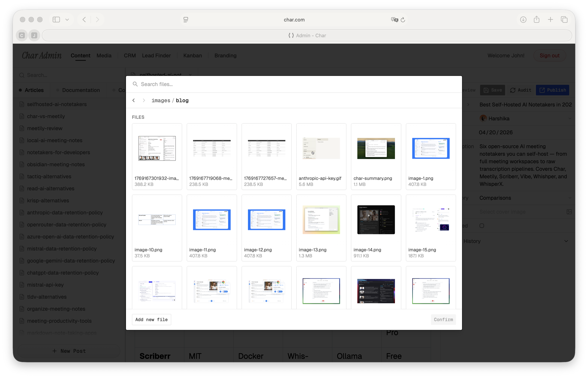Go to the images breadcrumb folder
Image resolution: width=588 pixels, height=378 pixels.
coord(161,100)
